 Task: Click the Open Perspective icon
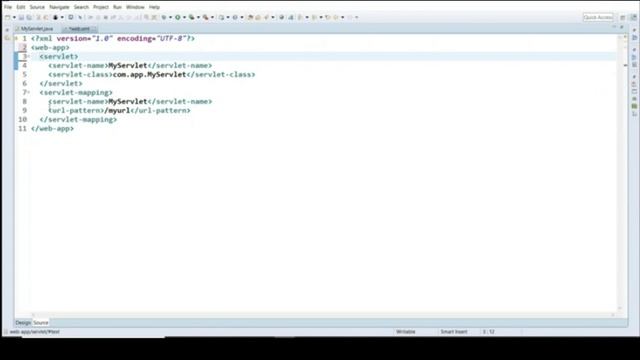pos(623,17)
